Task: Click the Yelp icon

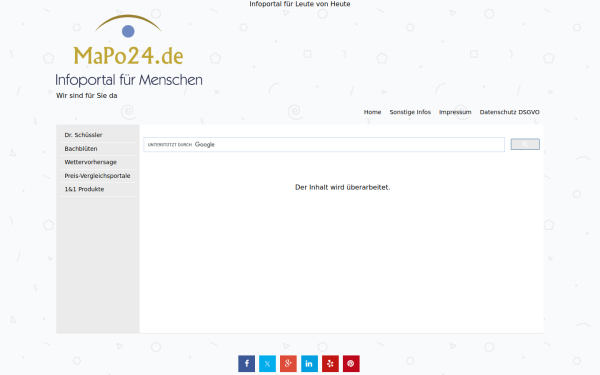Action: point(330,364)
